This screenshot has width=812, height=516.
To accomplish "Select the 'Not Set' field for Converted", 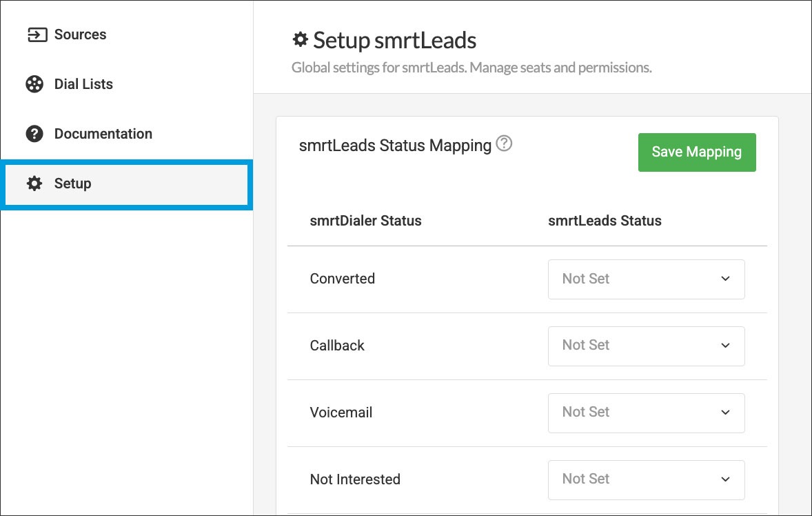I will (586, 279).
